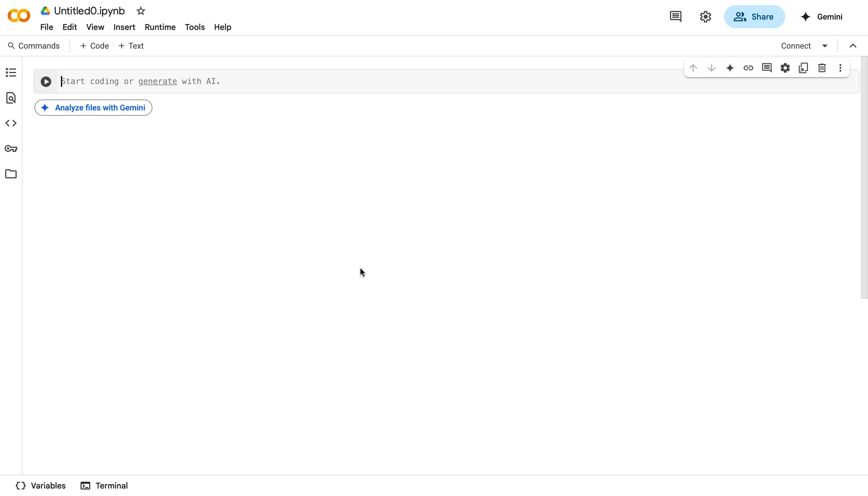Open the Commands palette search
Viewport: 868px width, 496px height.
(34, 46)
